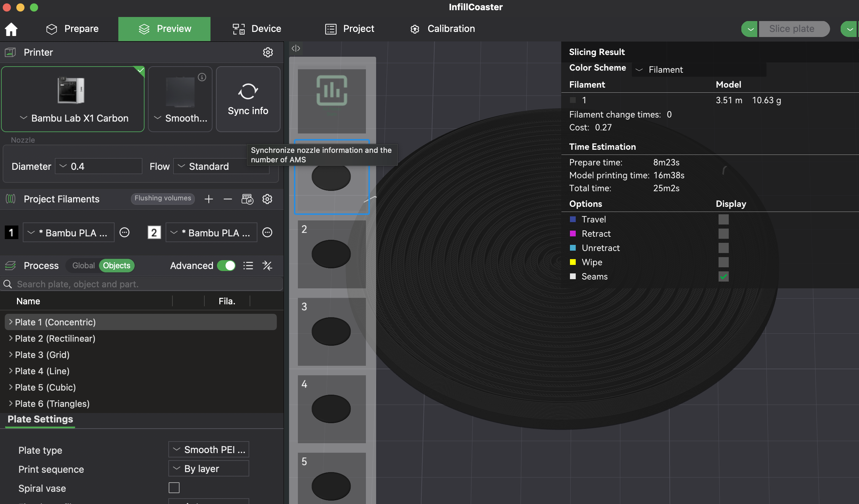
Task: Select plate 4 thumbnail
Action: 331,409
